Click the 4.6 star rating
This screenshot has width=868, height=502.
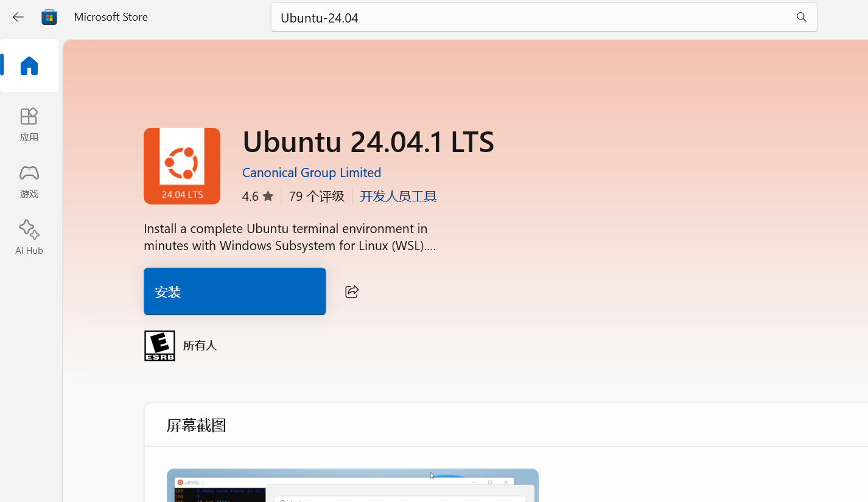coord(257,196)
